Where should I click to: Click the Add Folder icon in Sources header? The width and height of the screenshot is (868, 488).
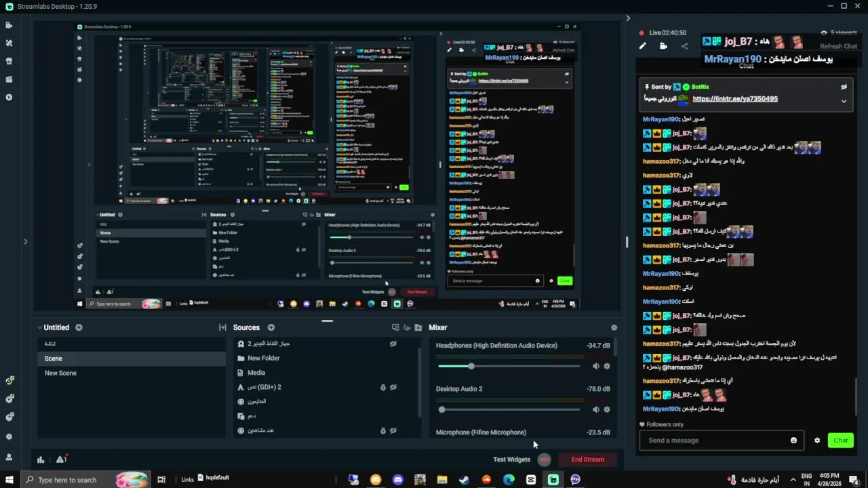pos(418,327)
